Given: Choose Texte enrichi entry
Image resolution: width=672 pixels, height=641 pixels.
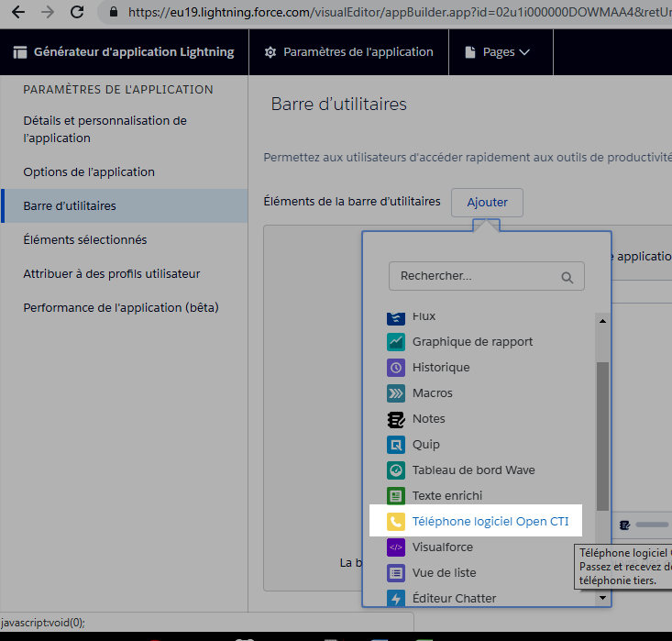Looking at the screenshot, I should [x=447, y=496].
